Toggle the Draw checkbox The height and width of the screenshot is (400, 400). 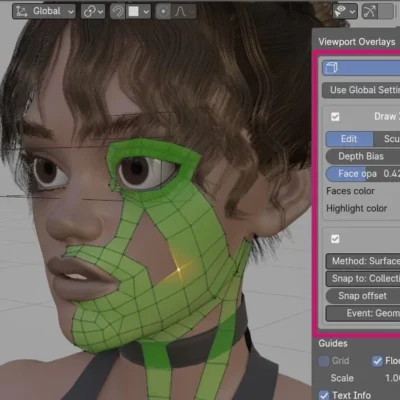tap(335, 117)
